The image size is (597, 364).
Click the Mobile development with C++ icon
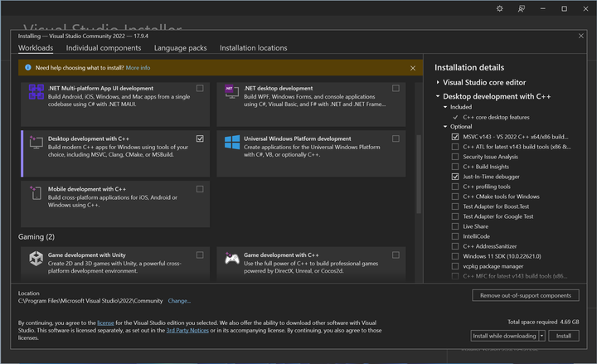coord(36,193)
